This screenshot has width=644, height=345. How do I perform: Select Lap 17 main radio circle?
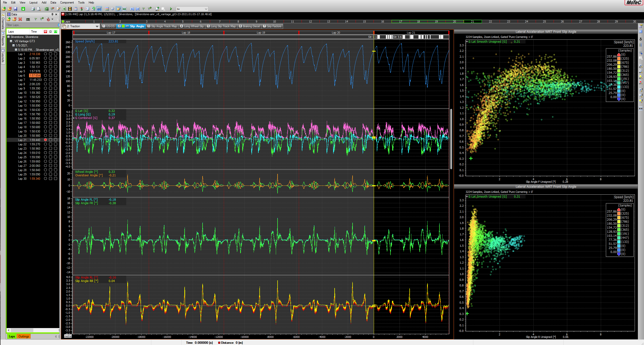coord(45,123)
